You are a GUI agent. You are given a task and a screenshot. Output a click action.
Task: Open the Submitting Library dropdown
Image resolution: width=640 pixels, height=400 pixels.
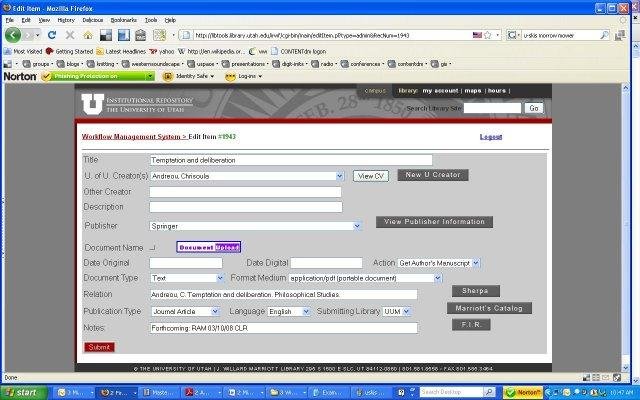(x=396, y=311)
